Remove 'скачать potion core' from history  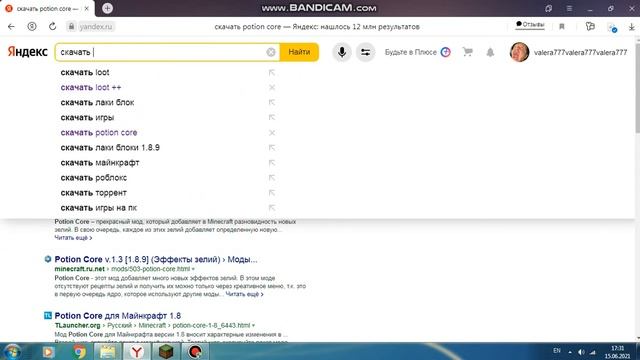pos(272,133)
